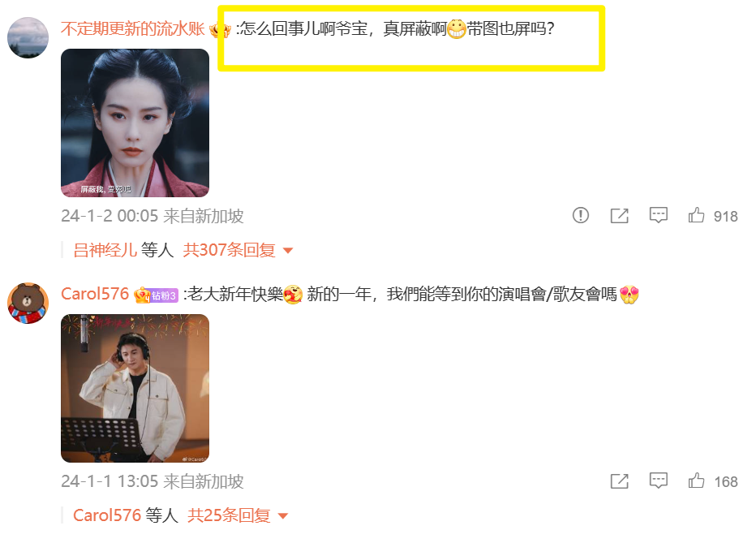Screen dimensions: 756x543
Task: Like the comment with 918 likes
Action: [696, 215]
